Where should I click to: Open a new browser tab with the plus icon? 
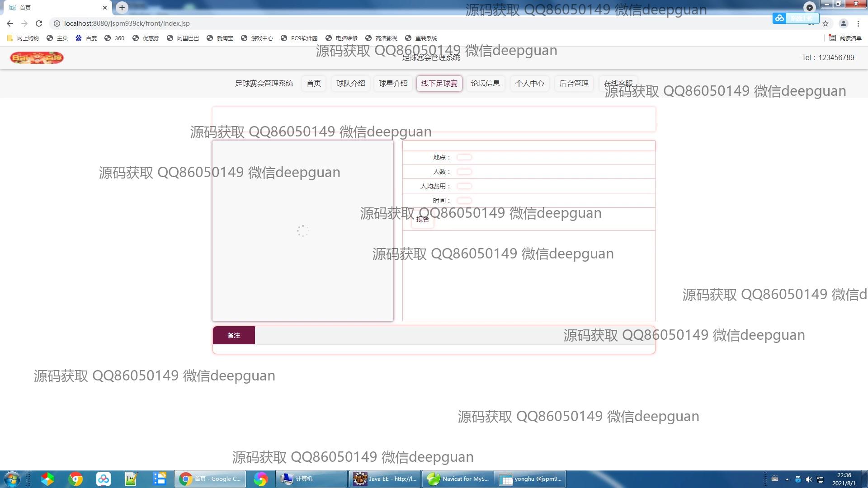[x=122, y=8]
